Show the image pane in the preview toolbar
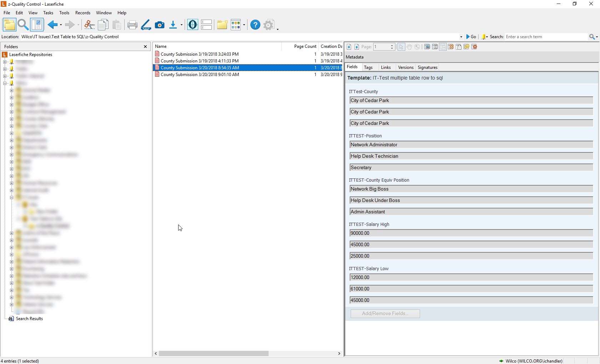The width and height of the screenshot is (600, 364). click(x=427, y=47)
